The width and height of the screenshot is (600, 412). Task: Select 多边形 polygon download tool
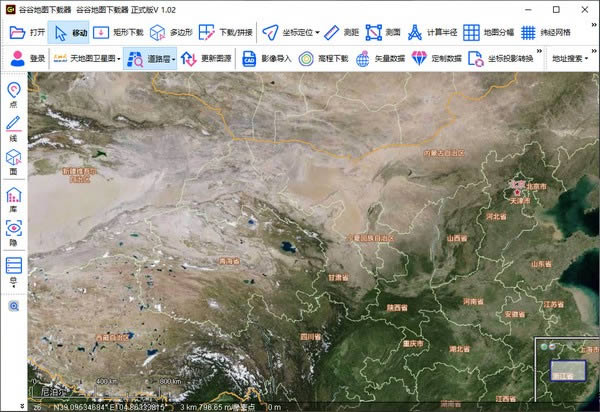tap(171, 33)
